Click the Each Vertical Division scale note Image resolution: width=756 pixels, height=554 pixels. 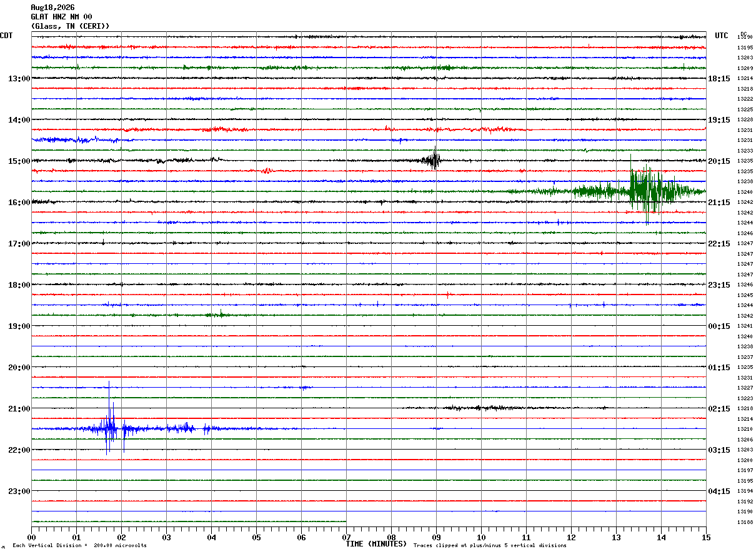(x=79, y=546)
